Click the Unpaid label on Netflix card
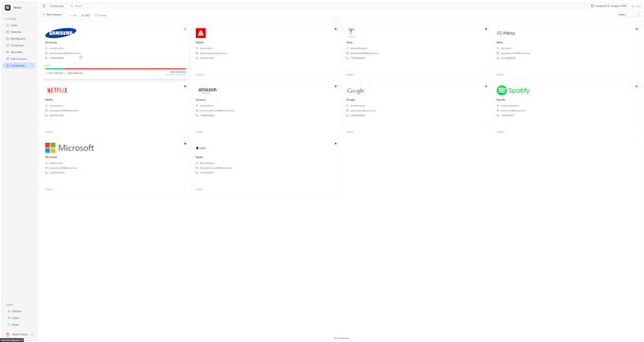The height and width of the screenshot is (342, 644). [x=49, y=132]
